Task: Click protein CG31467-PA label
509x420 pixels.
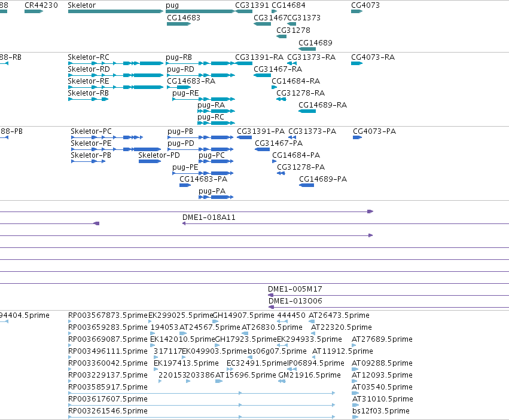Action: point(279,143)
